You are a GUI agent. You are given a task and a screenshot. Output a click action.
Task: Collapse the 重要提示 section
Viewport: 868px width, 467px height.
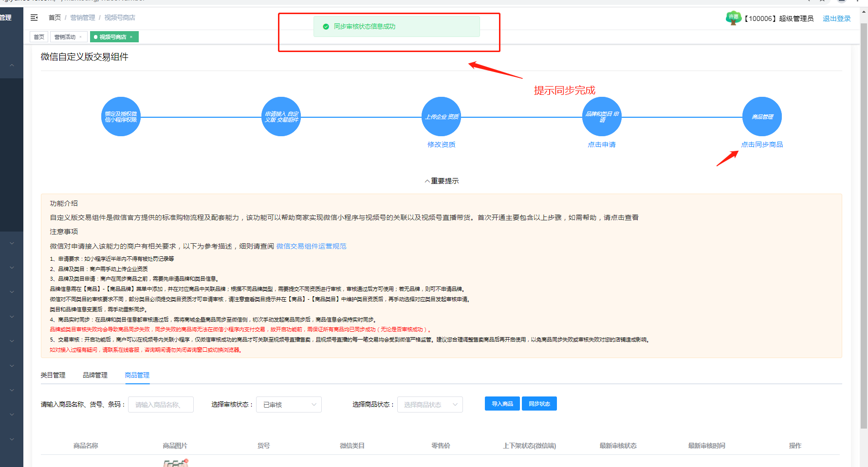tap(442, 181)
